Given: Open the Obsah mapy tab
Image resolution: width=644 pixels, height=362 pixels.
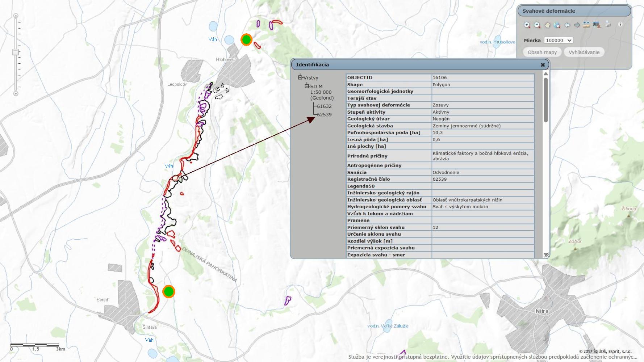Looking at the screenshot, I should click(542, 52).
